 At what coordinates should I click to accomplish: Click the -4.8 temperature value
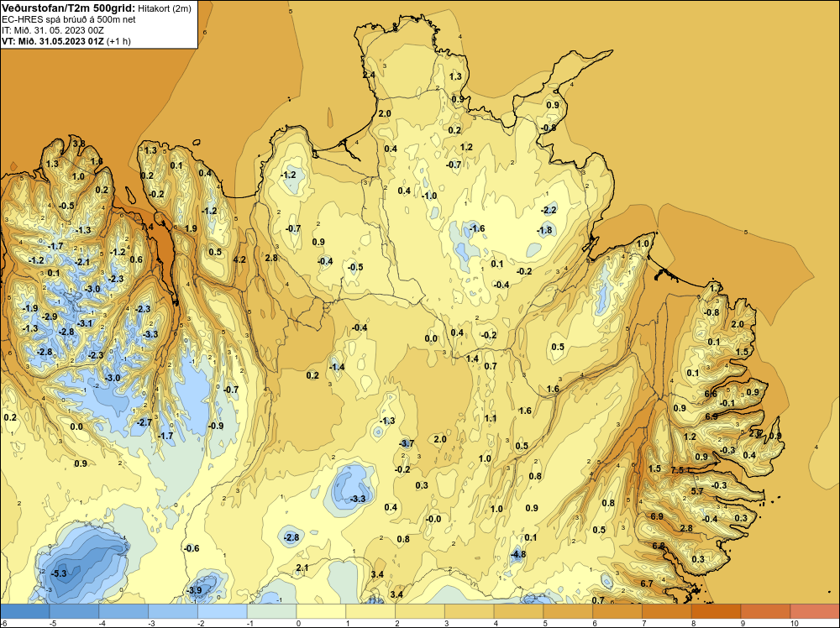[518, 554]
